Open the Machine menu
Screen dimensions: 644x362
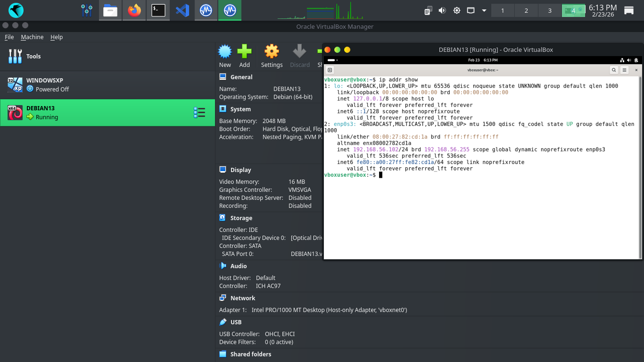pos(32,37)
